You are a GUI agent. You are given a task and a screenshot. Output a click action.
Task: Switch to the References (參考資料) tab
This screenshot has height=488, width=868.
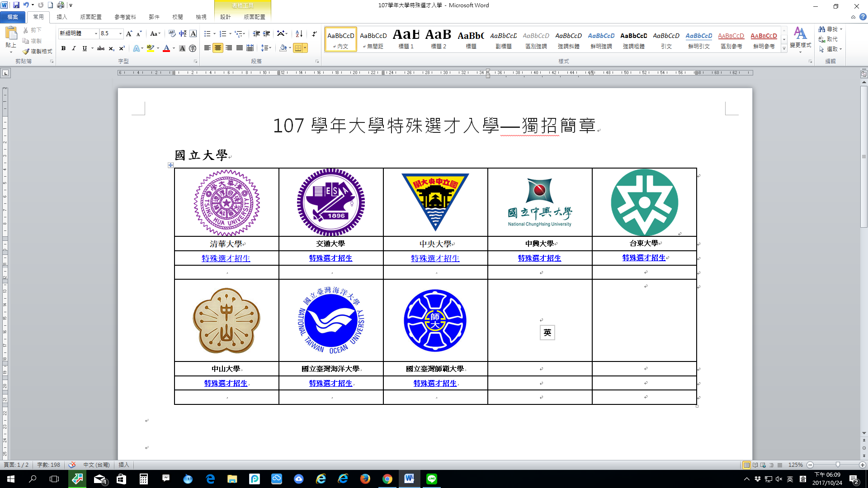(125, 17)
